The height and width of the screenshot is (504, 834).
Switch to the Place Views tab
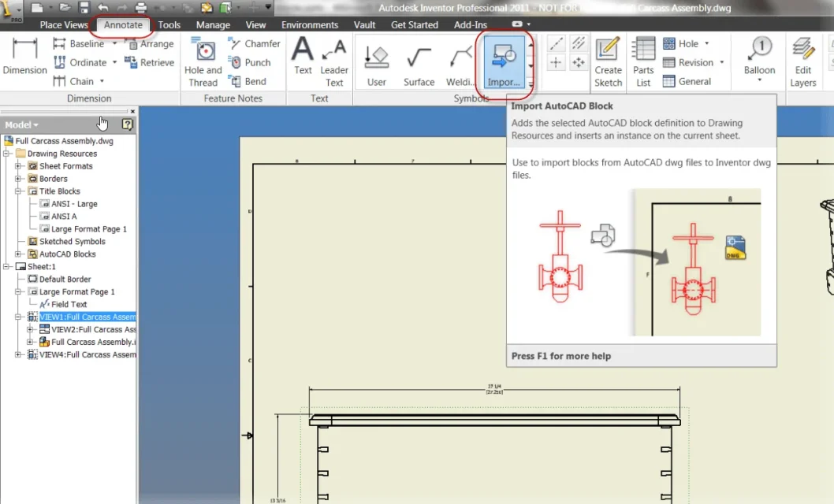pyautogui.click(x=64, y=25)
